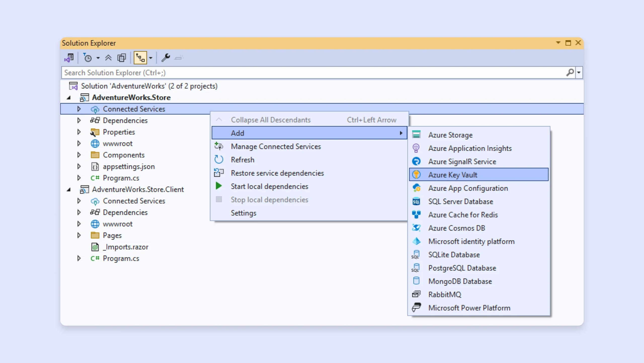Collapse the AdventureWorks.Store.Client project node
The width and height of the screenshot is (644, 363).
tap(69, 189)
